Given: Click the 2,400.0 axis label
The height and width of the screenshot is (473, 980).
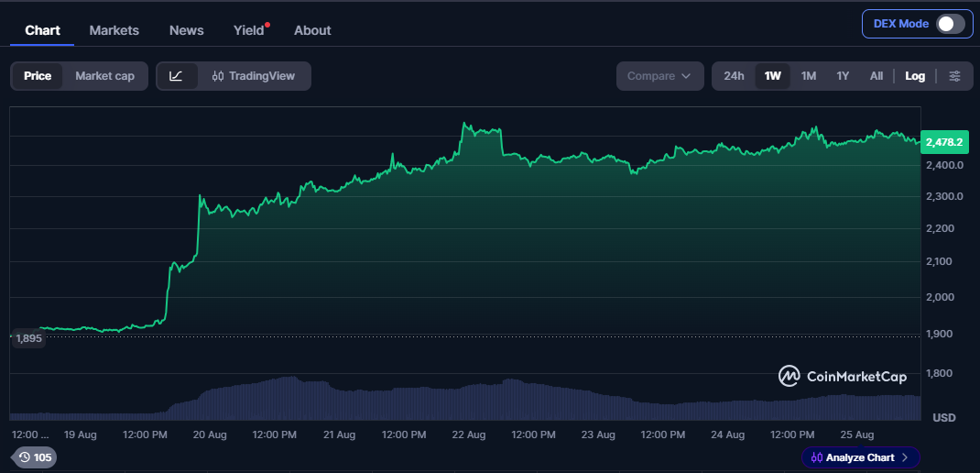Looking at the screenshot, I should point(944,165).
